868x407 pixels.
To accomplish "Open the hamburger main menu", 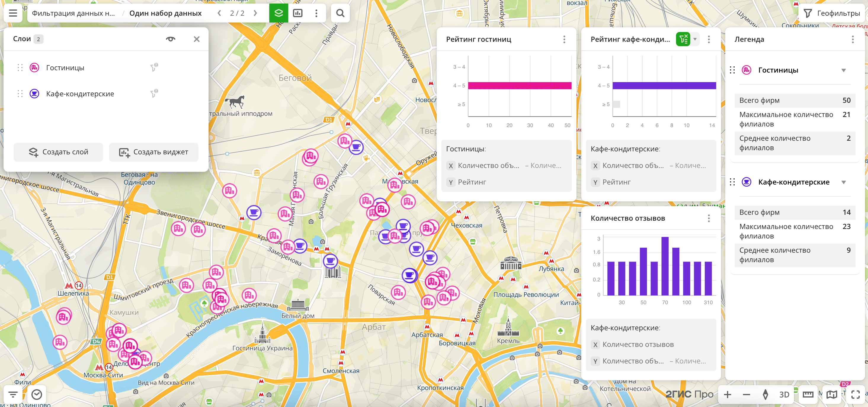I will (13, 13).
